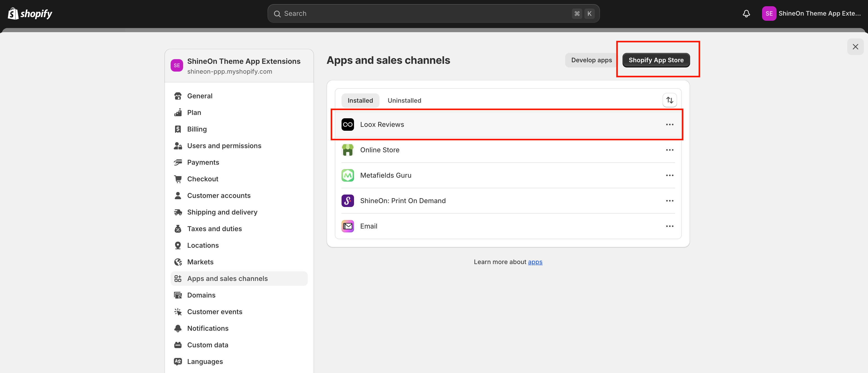Open more actions for ShineOn: Print On Demand
The height and width of the screenshot is (373, 868).
(670, 201)
